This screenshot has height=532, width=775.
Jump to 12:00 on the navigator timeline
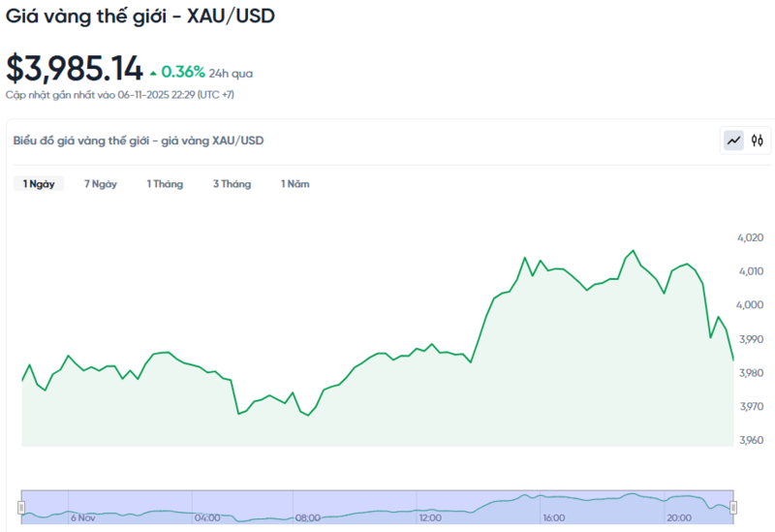tap(430, 517)
